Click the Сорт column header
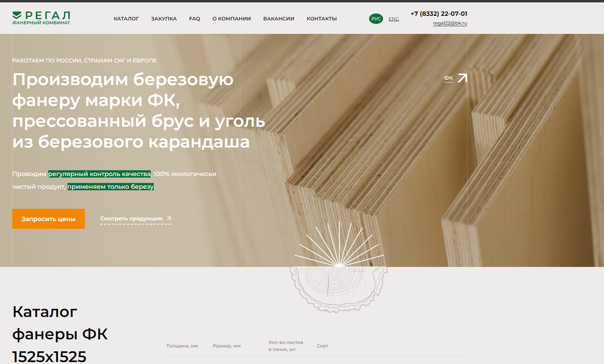Image resolution: width=604 pixels, height=364 pixels. pos(322,346)
